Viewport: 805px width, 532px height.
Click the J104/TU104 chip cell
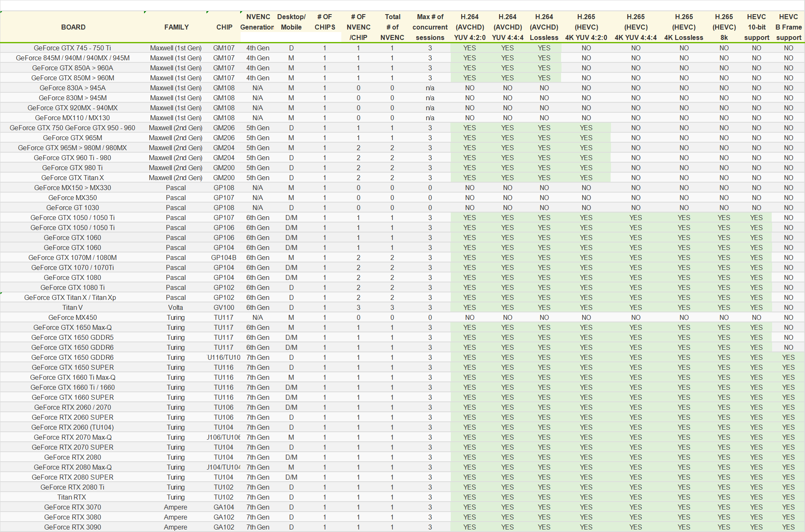224,467
